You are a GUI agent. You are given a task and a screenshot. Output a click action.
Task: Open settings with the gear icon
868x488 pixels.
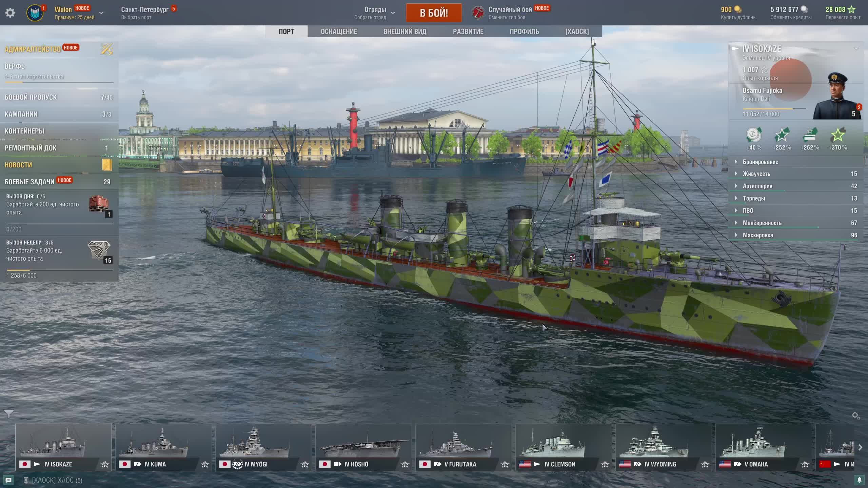click(10, 13)
